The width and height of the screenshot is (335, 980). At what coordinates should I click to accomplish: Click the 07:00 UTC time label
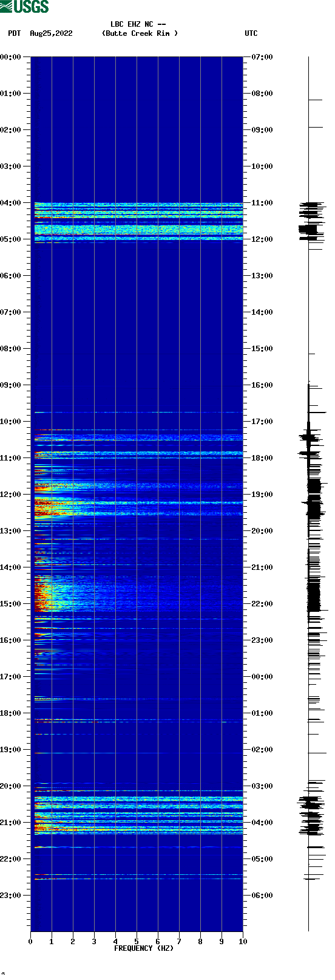[262, 57]
